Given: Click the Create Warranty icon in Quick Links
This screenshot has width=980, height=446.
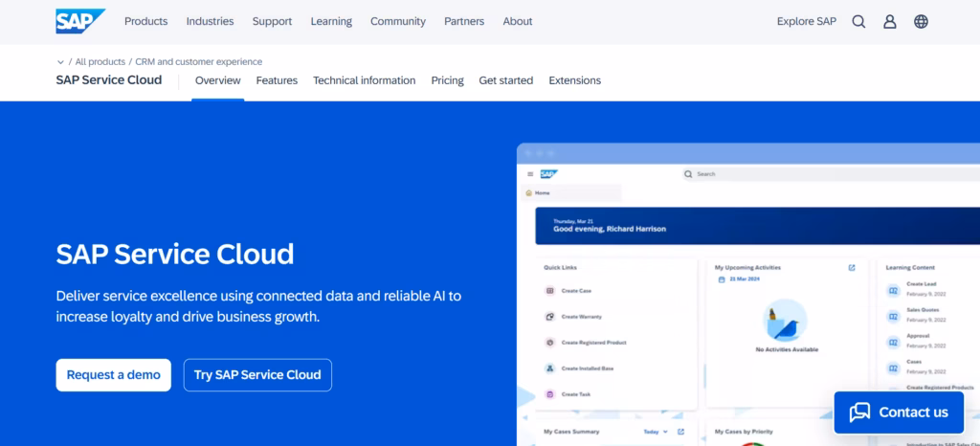Looking at the screenshot, I should pos(549,317).
